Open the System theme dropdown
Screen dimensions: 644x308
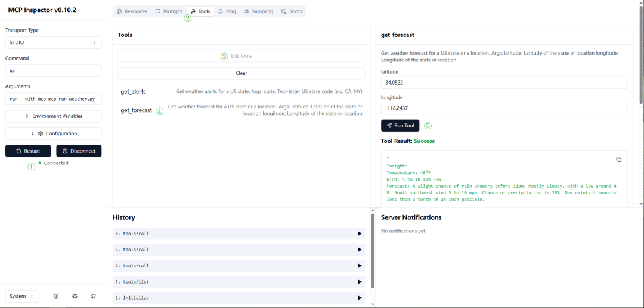point(22,296)
